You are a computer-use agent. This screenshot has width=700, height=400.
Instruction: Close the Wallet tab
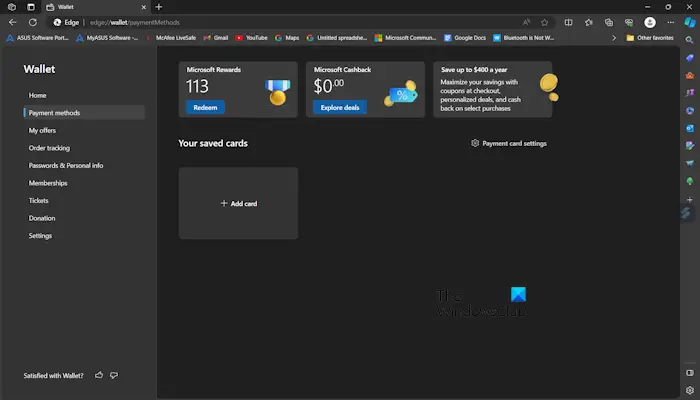(143, 7)
